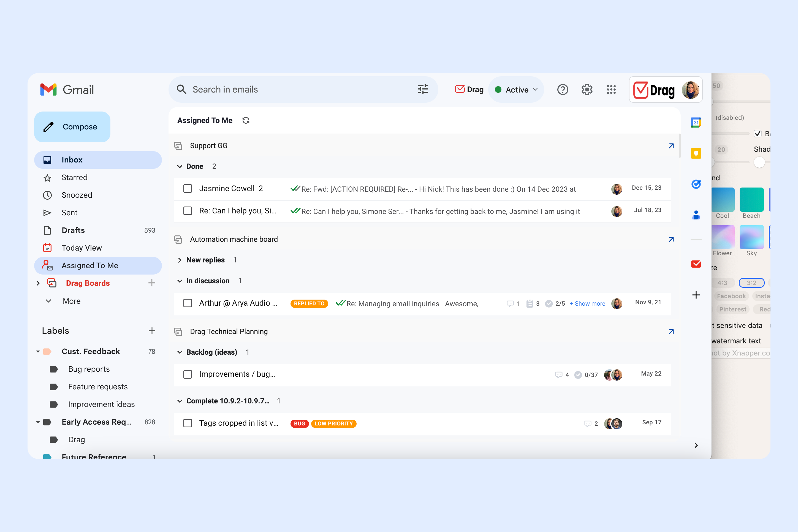Image resolution: width=798 pixels, height=532 pixels.
Task: Open Feature requests label
Action: [x=98, y=387]
